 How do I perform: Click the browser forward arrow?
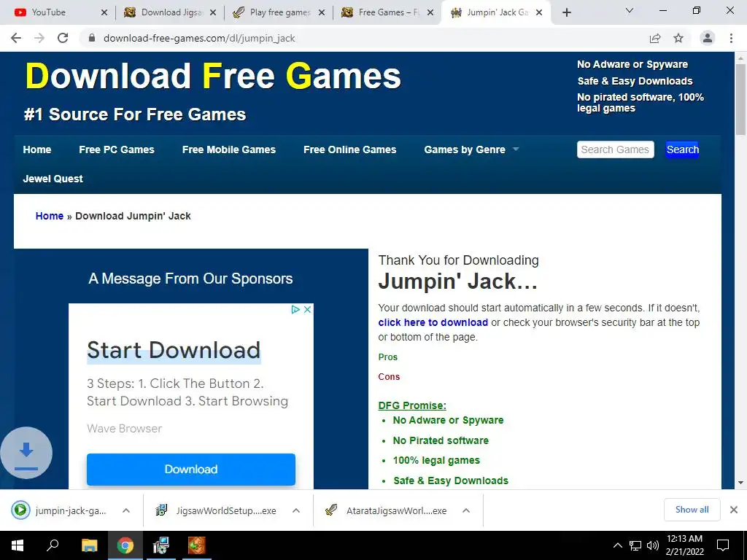point(39,38)
